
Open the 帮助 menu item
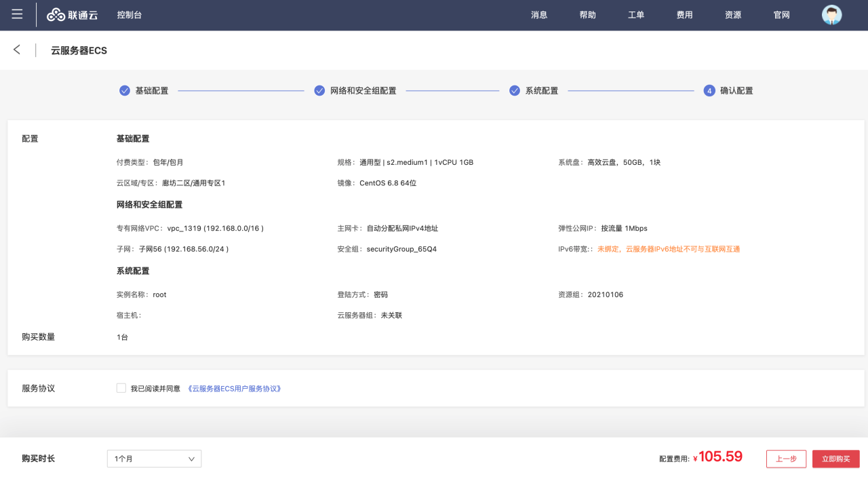coord(587,15)
